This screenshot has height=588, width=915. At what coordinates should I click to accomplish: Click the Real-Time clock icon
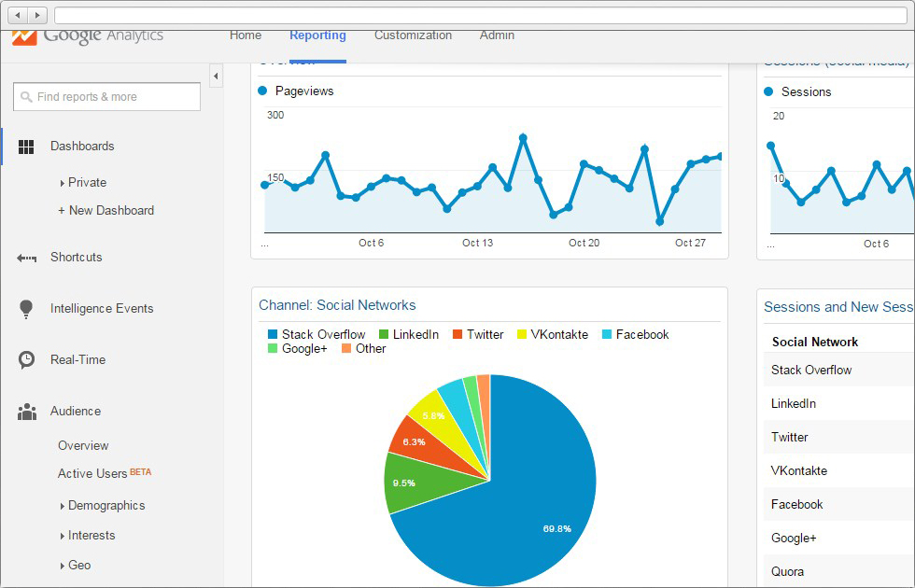(x=26, y=360)
